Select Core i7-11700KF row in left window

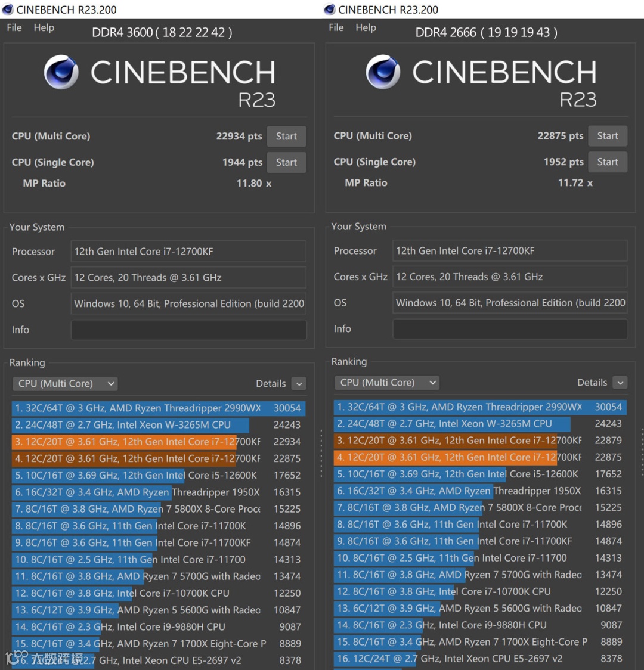[x=159, y=542]
